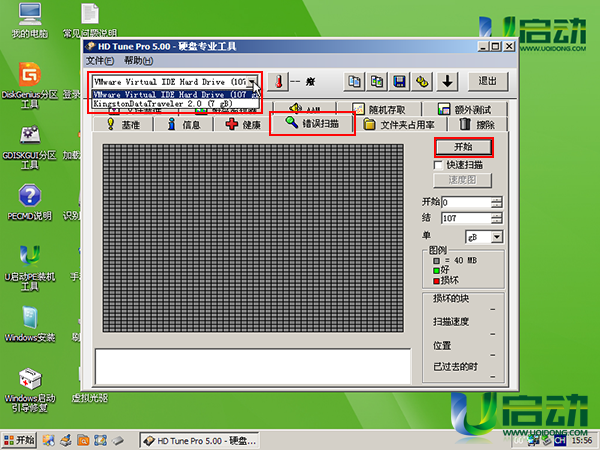
Task: Click the scan log text area
Action: 253,366
